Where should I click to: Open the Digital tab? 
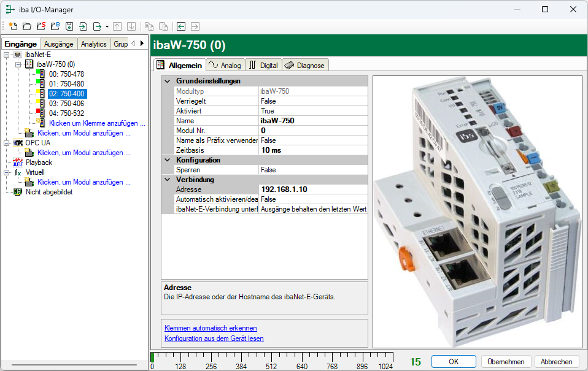tap(264, 65)
